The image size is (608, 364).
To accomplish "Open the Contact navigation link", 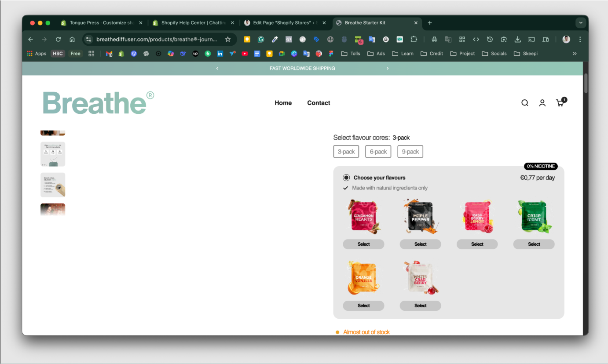I will point(319,103).
